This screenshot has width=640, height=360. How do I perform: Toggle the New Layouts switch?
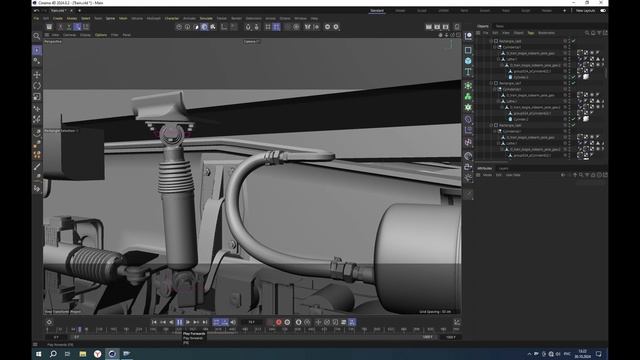pos(603,11)
